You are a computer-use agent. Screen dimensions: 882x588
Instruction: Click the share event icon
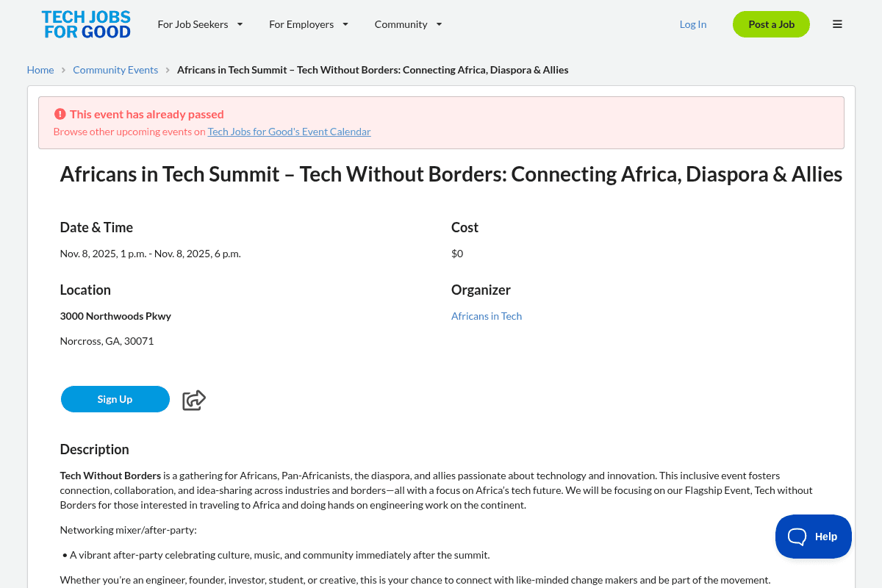point(194,400)
